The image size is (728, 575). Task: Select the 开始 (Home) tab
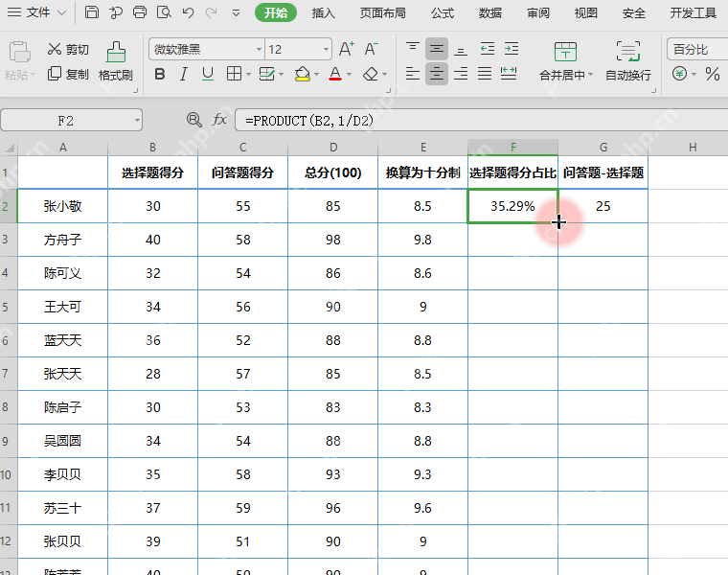click(x=276, y=13)
